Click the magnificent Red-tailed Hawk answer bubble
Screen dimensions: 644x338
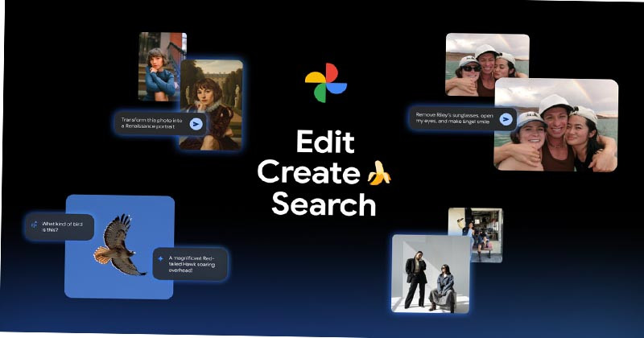pyautogui.click(x=190, y=264)
